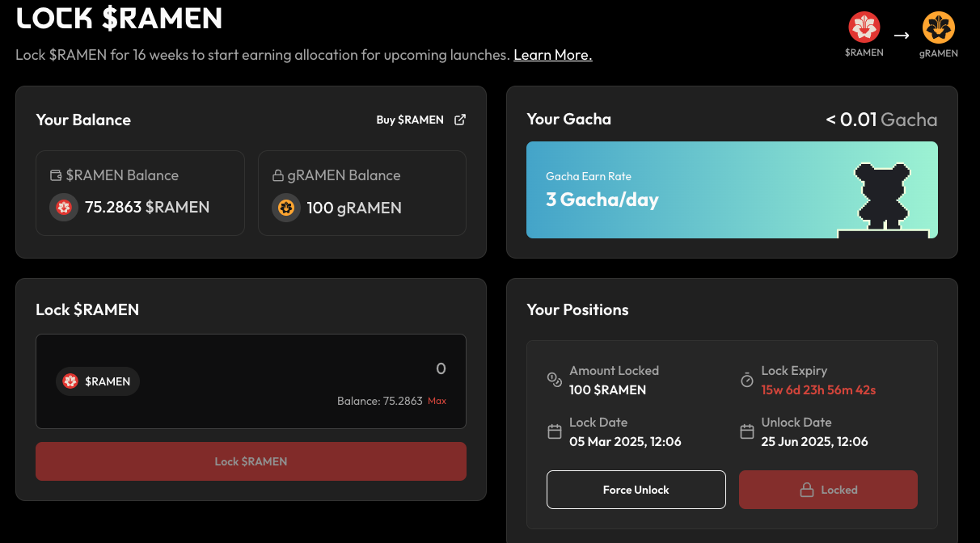Click the coins icon beside Amount Locked
This screenshot has height=543, width=980.
(555, 380)
